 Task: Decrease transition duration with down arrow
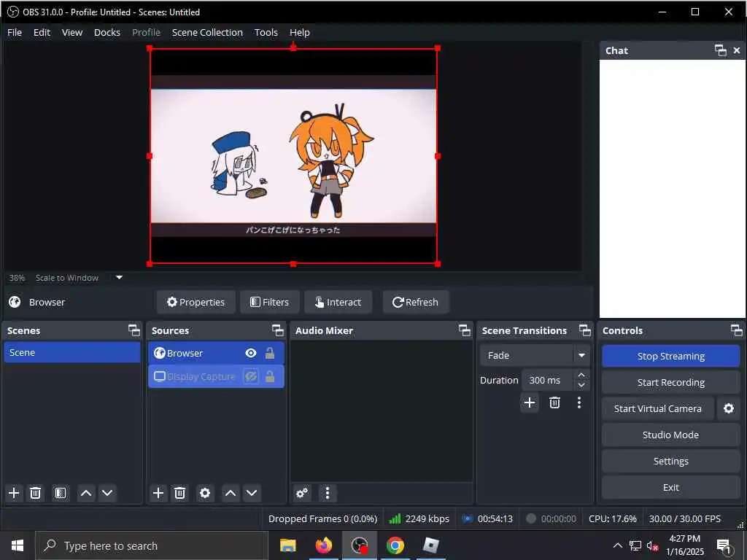pos(581,385)
